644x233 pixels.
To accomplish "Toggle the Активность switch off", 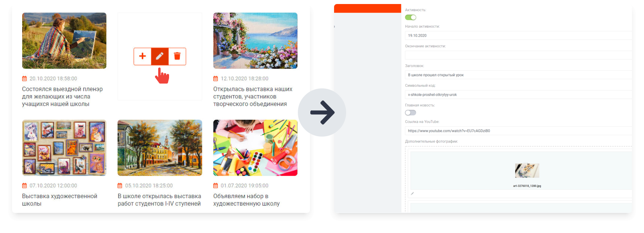I will tap(411, 17).
